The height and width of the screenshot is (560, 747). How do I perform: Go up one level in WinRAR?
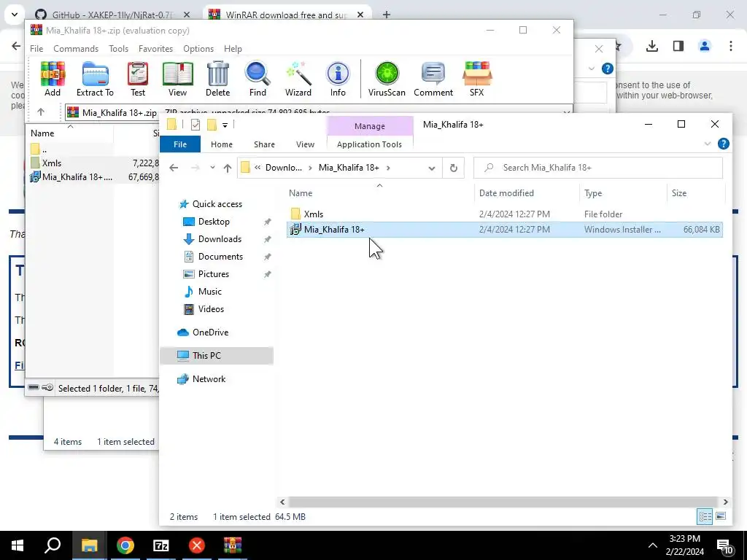[x=41, y=112]
